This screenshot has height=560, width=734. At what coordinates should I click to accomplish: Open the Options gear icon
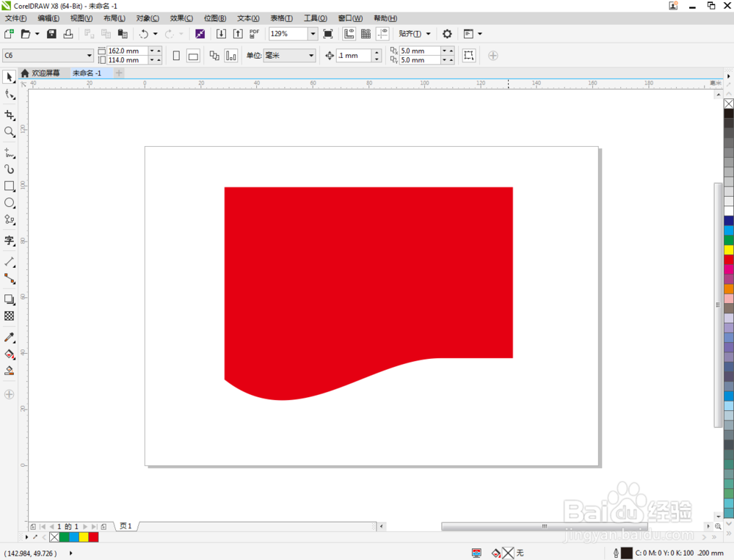pos(447,34)
